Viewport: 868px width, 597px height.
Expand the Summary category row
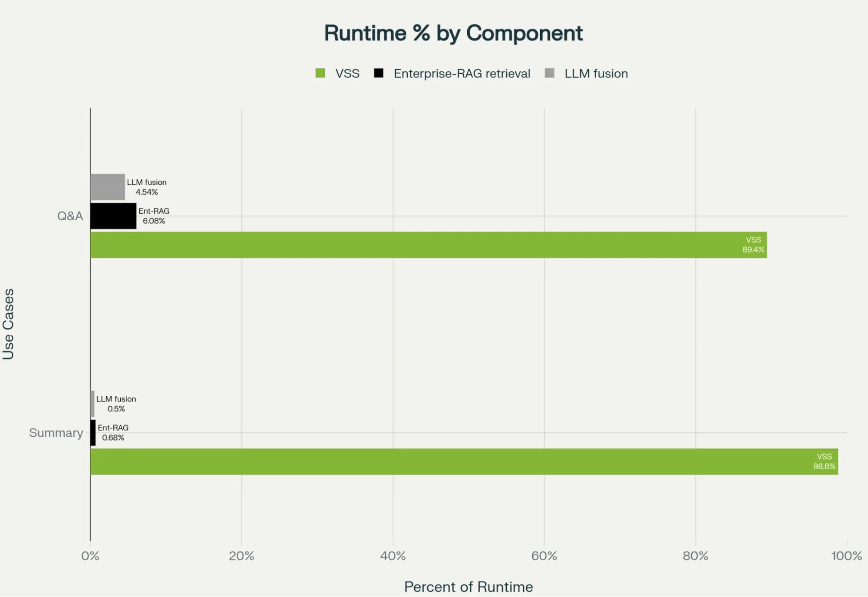coord(56,433)
